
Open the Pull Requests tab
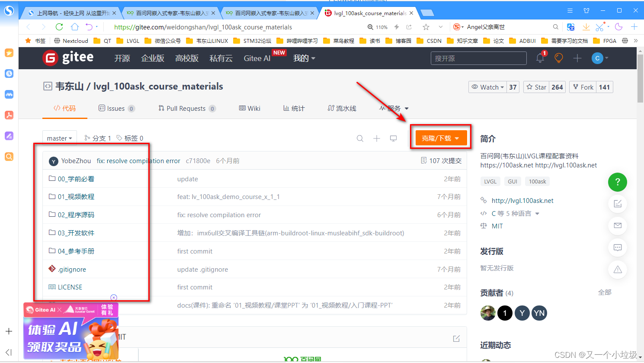187,108
